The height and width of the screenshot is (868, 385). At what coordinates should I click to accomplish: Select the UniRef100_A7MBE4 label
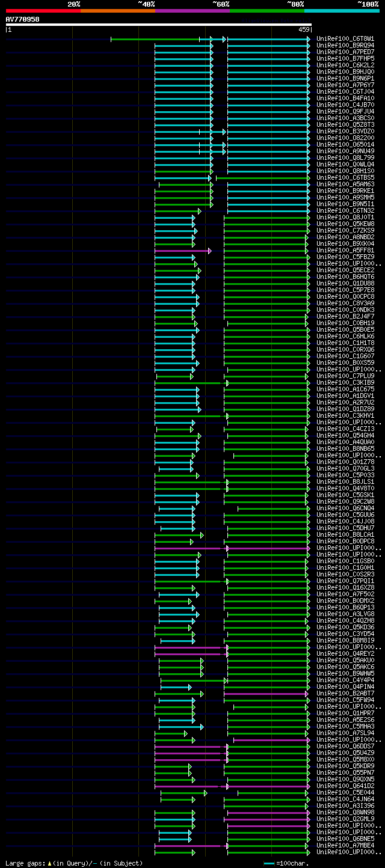click(x=345, y=845)
